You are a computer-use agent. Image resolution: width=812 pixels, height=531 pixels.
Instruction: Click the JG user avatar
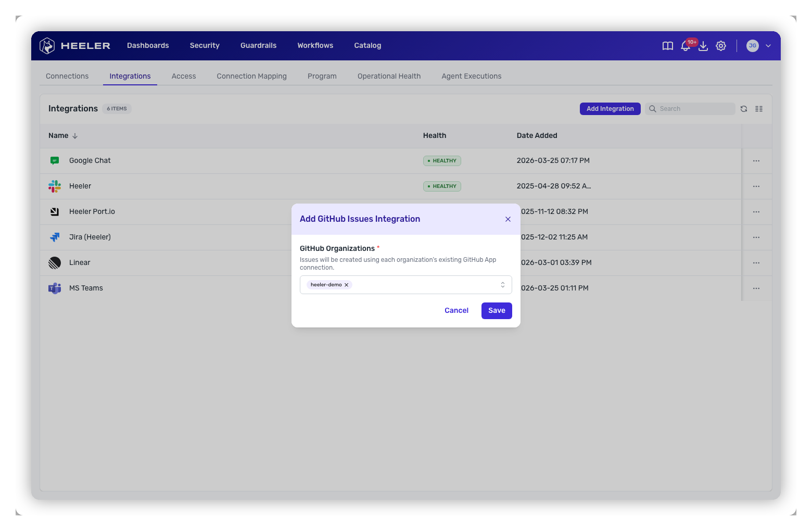pyautogui.click(x=753, y=46)
